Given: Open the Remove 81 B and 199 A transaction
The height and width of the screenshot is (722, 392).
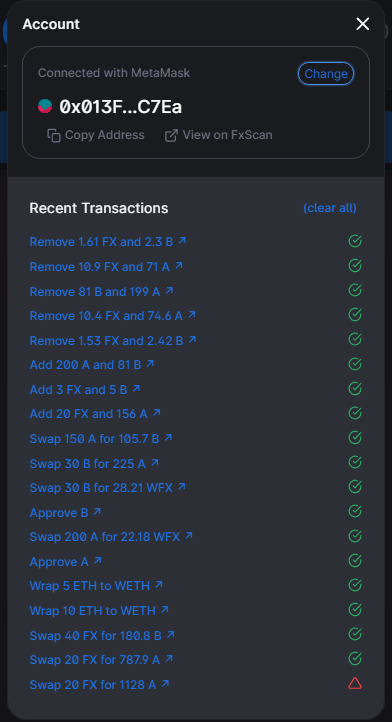Looking at the screenshot, I should tap(101, 291).
